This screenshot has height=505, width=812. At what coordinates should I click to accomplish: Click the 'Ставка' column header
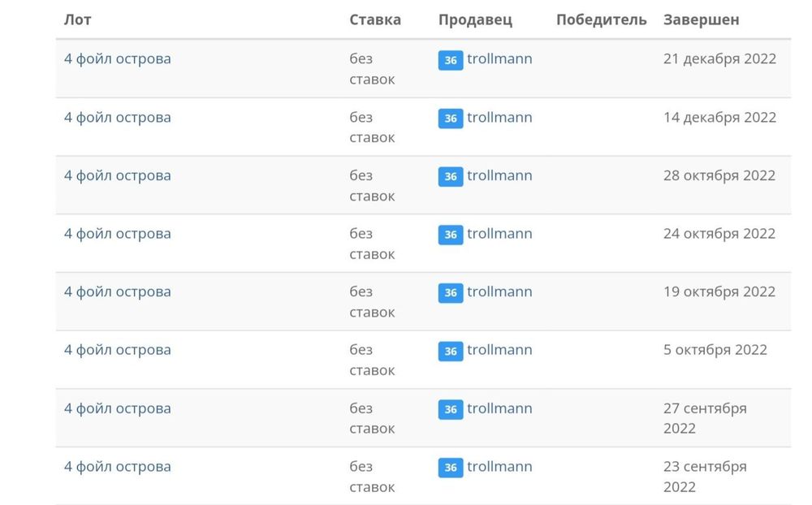(375, 19)
